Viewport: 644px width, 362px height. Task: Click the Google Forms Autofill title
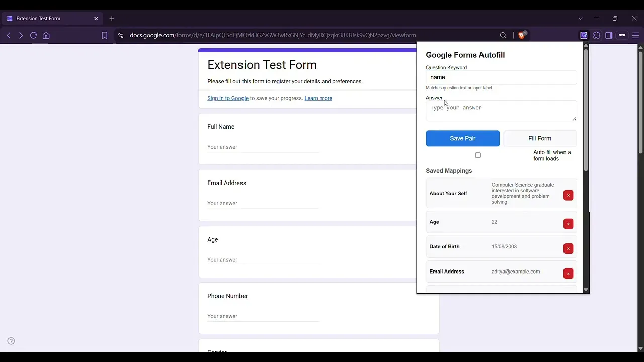coord(465,55)
